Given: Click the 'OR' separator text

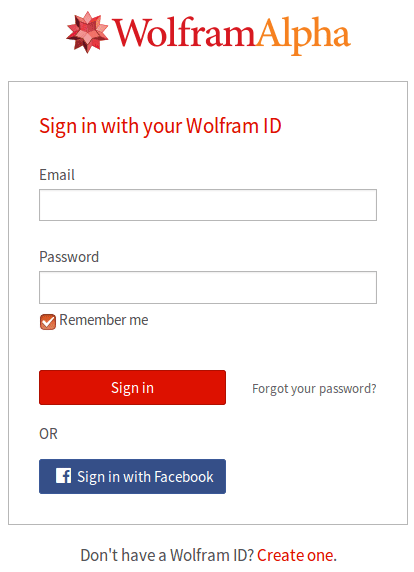Looking at the screenshot, I should click(x=49, y=434).
